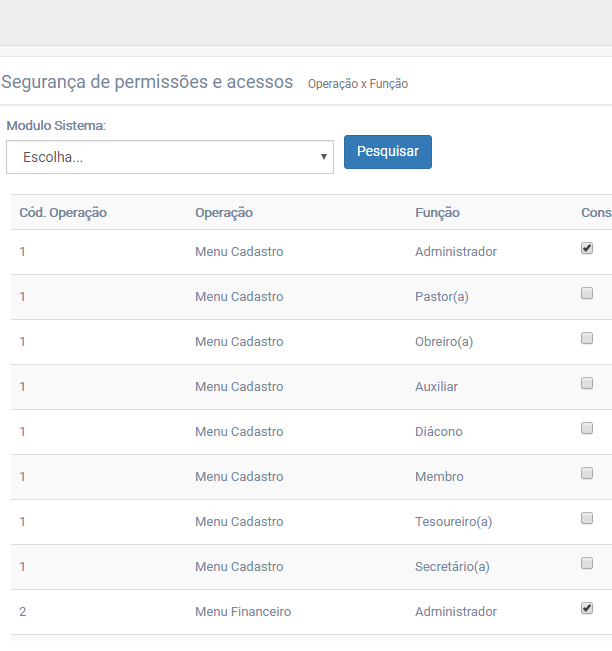Tick the Auxiliar row checkbox

[587, 383]
